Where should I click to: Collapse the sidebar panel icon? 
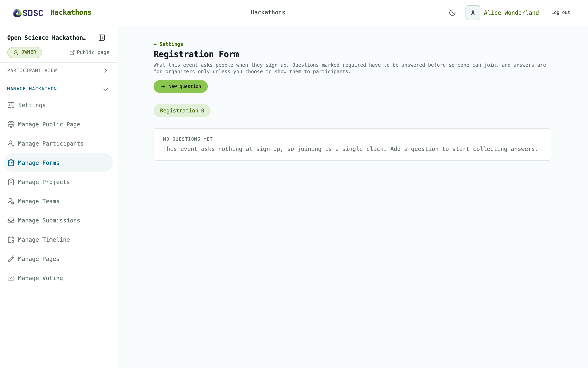pyautogui.click(x=101, y=38)
